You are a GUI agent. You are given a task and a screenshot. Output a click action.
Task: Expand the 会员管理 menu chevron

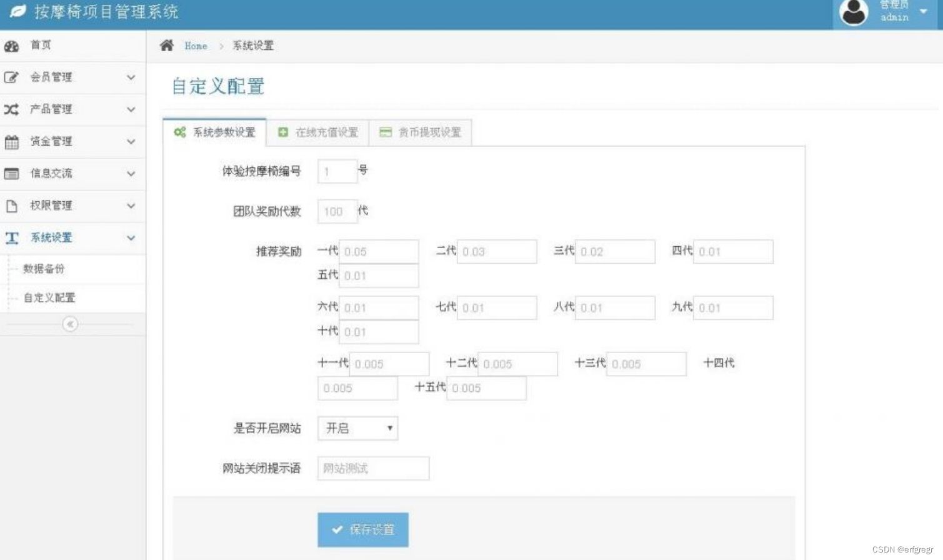click(x=131, y=77)
